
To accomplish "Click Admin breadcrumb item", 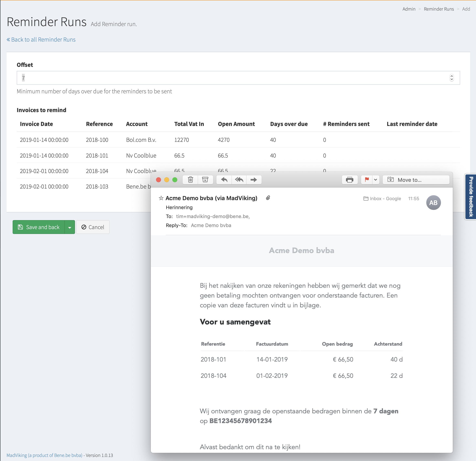I will (409, 9).
